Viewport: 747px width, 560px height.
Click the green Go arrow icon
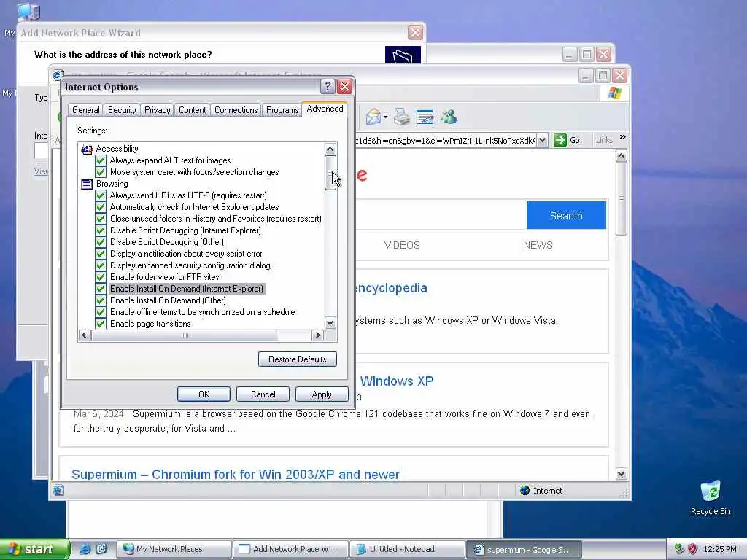[560, 140]
